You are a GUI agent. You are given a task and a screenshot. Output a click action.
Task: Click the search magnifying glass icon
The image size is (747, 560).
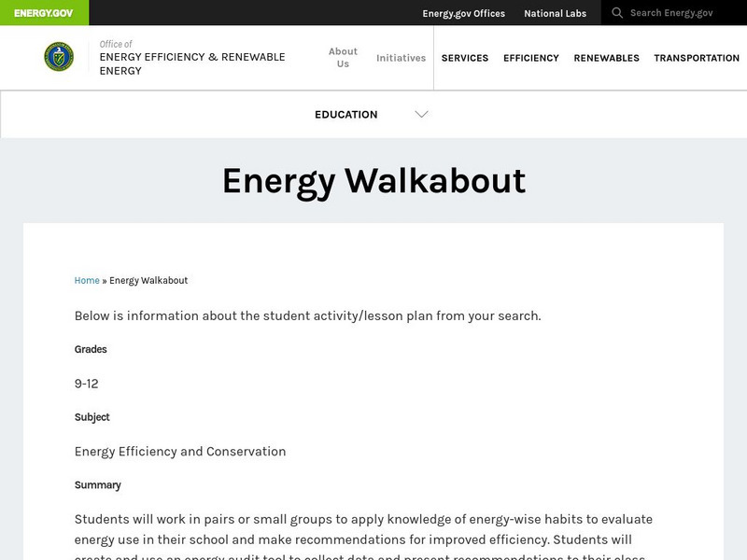coord(615,13)
